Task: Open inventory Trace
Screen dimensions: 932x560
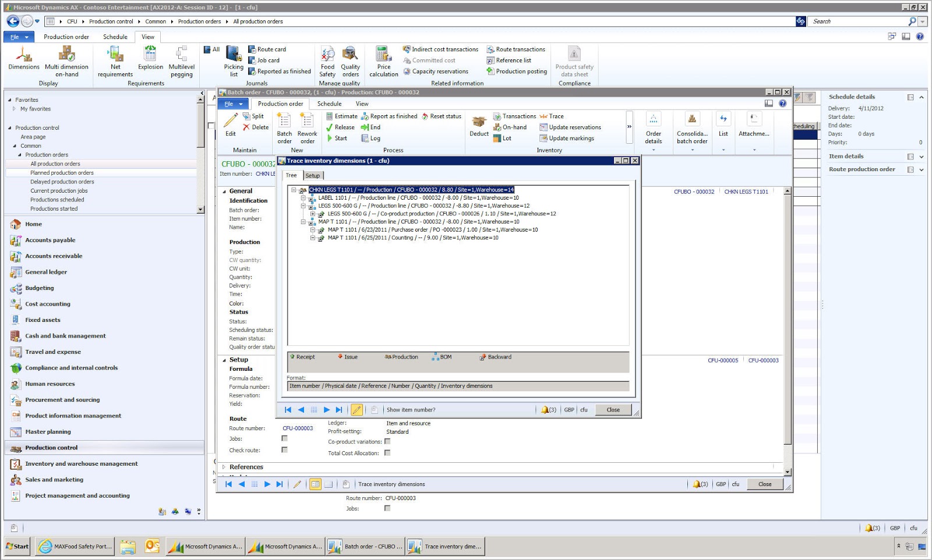Action: 552,116
